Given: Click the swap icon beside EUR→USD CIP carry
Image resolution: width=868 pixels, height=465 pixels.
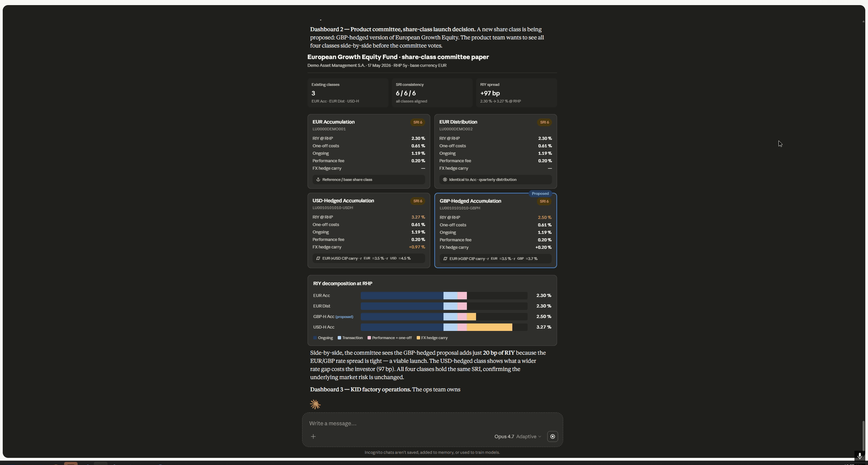Looking at the screenshot, I should tap(318, 258).
